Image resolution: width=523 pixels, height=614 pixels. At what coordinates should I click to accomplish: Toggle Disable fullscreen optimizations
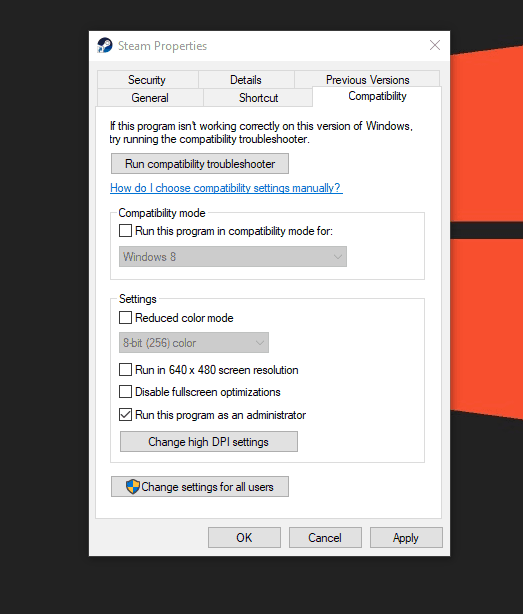125,392
